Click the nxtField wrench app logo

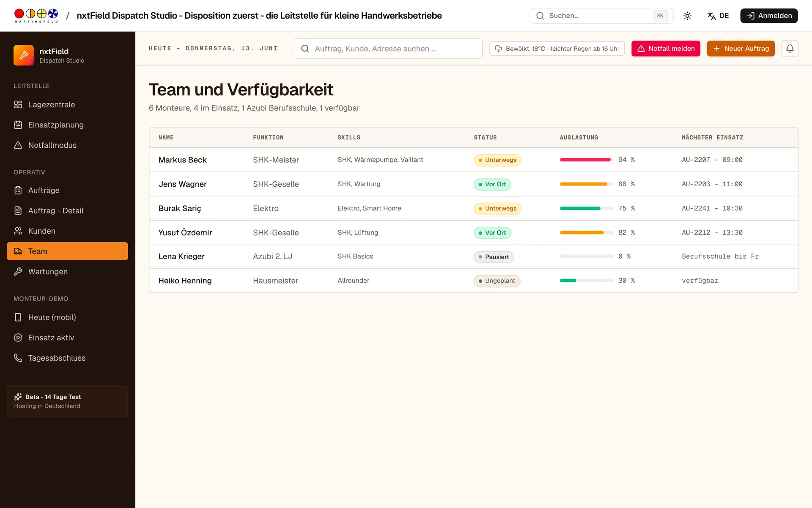coord(24,55)
